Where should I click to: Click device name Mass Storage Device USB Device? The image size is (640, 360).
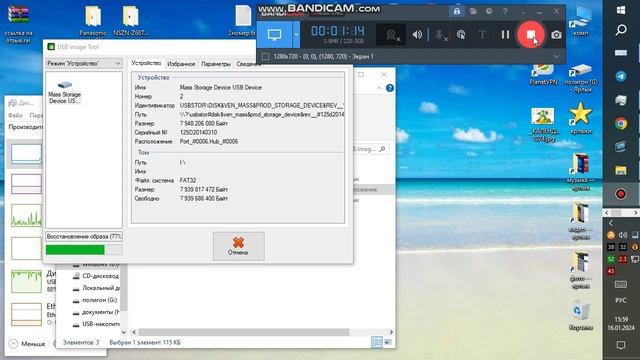click(x=221, y=87)
